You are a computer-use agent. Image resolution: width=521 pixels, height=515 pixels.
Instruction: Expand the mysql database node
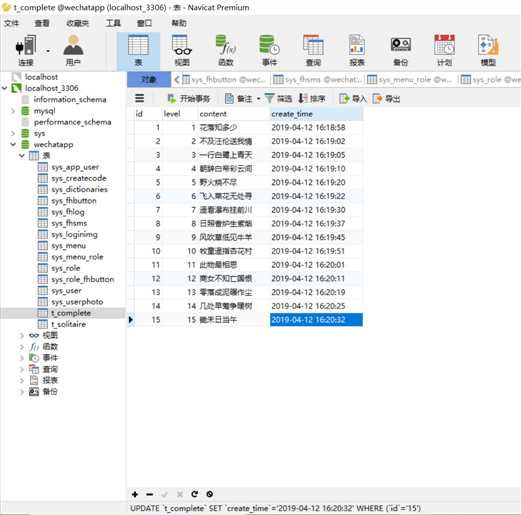(13, 111)
